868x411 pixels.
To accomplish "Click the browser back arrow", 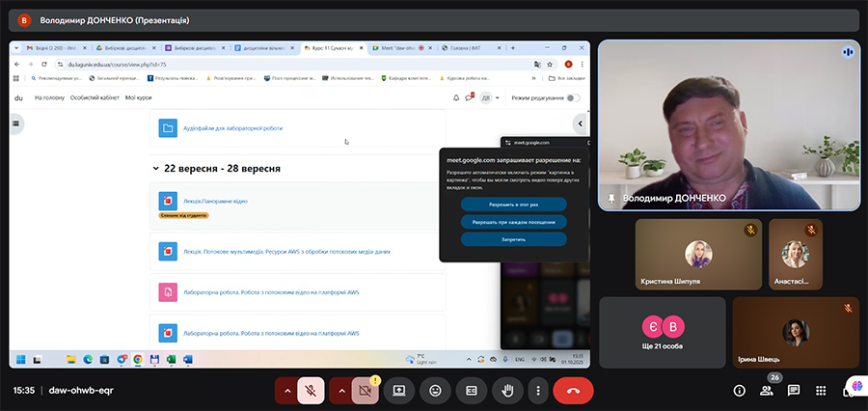I will (16, 65).
